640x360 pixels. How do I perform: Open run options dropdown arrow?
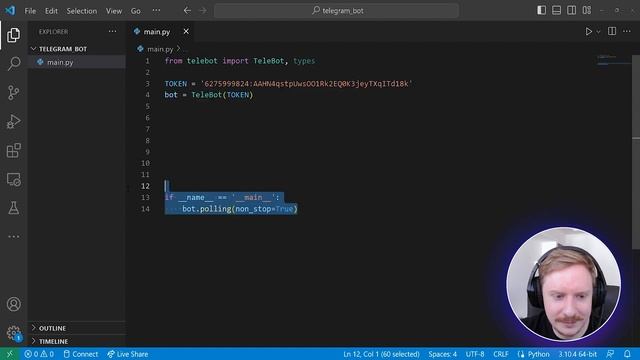pos(598,31)
